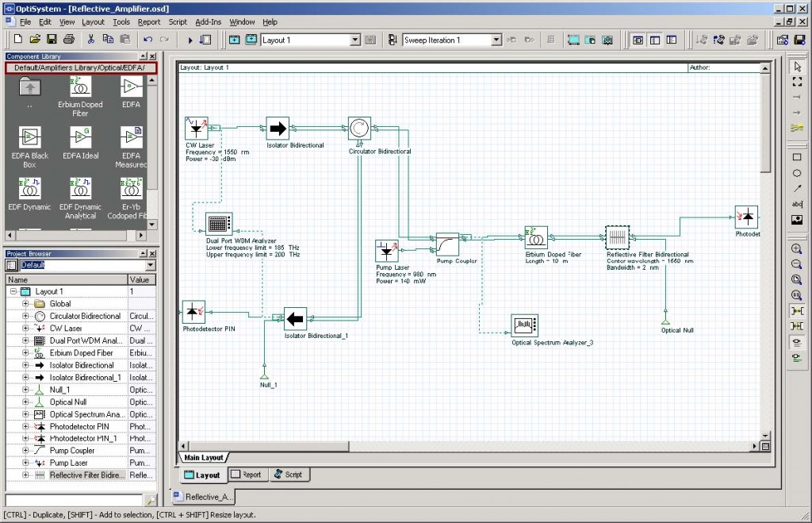Select Photodetector PIN in Project Browser

click(x=79, y=427)
